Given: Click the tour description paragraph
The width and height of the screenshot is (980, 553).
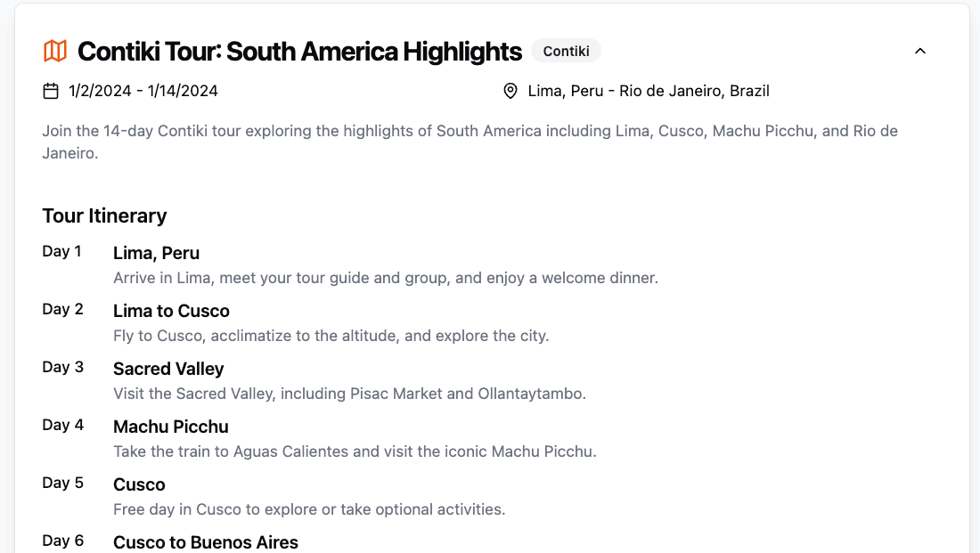Looking at the screenshot, I should pos(470,142).
